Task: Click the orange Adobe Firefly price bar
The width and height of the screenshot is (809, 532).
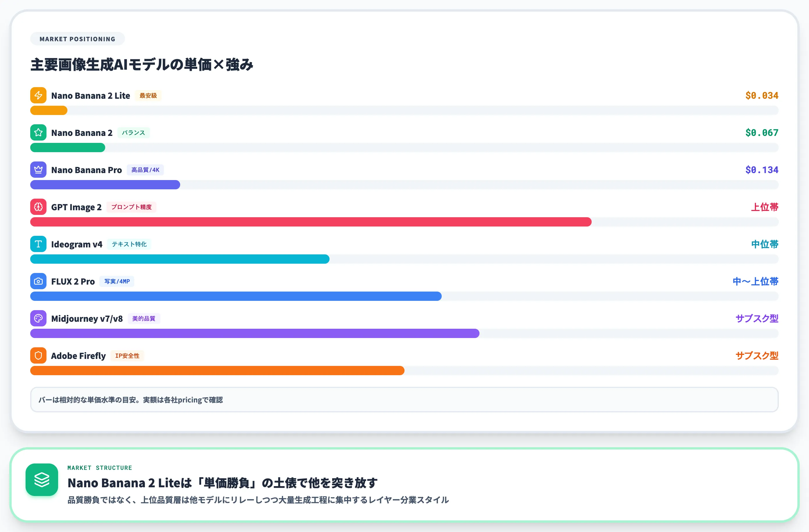Action: click(x=217, y=371)
